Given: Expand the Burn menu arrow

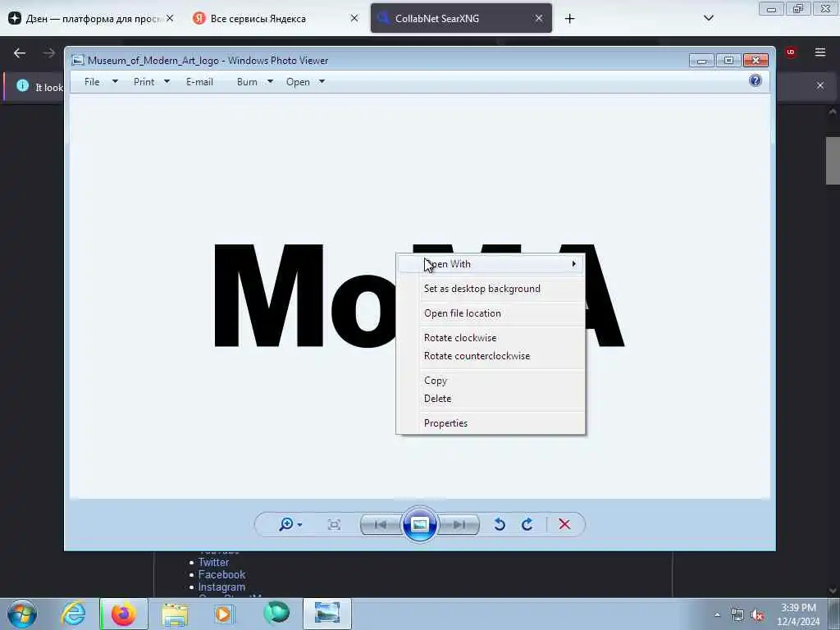Looking at the screenshot, I should tap(270, 81).
